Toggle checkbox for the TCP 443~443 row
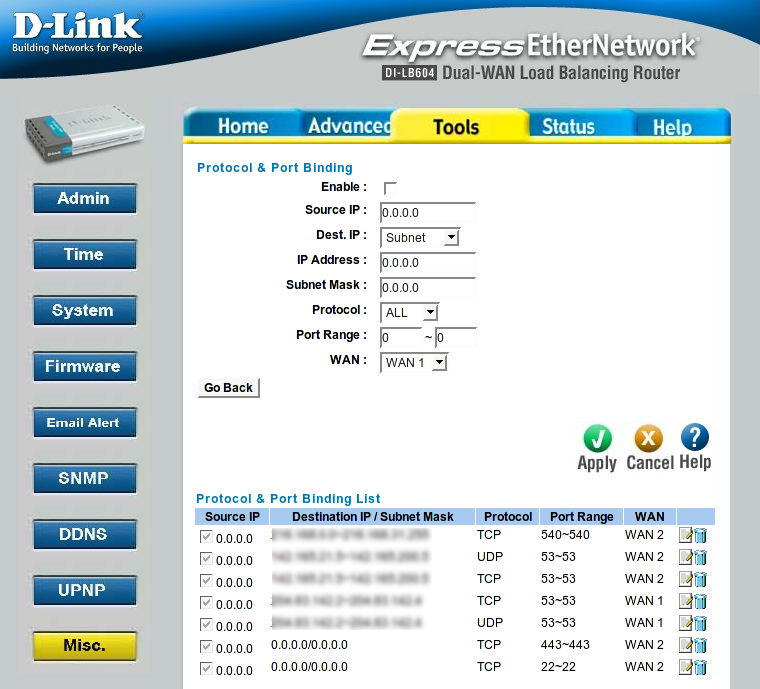 coord(206,647)
